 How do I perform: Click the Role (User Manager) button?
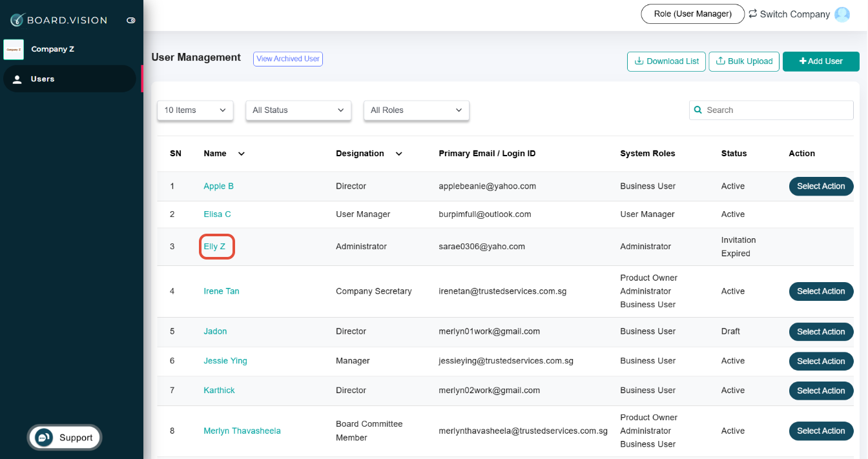pos(692,14)
